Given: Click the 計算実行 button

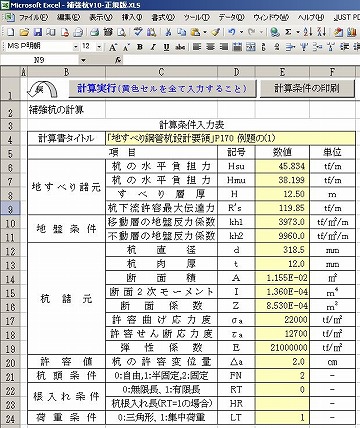Looking at the screenshot, I should pyautogui.click(x=162, y=89).
